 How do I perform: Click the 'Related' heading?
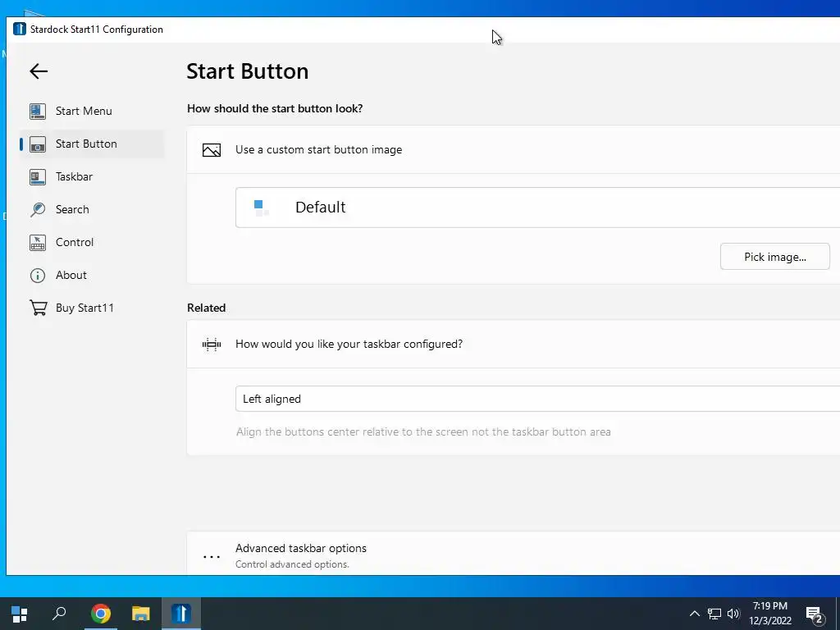[206, 308]
